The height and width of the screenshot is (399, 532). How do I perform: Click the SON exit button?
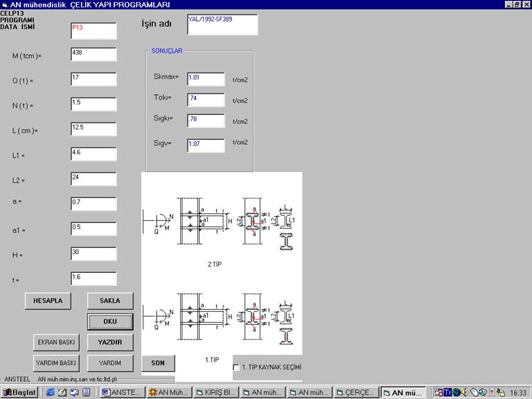tap(158, 363)
